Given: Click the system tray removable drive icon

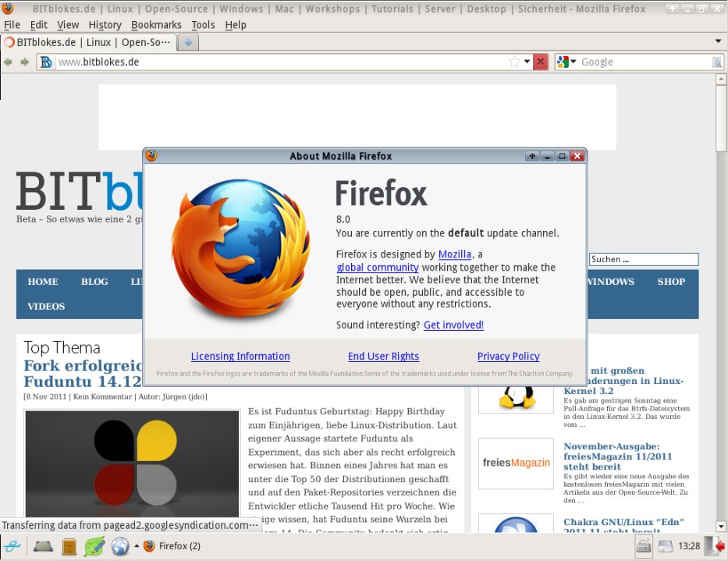Looking at the screenshot, I should click(665, 546).
